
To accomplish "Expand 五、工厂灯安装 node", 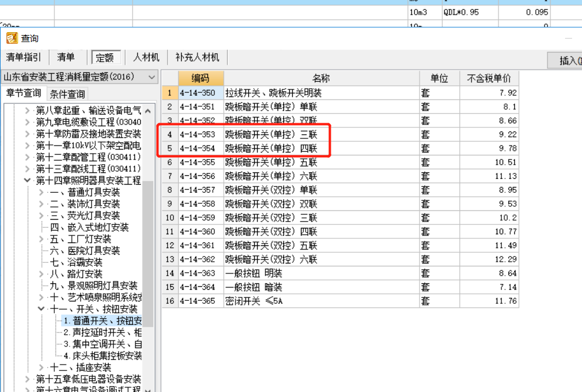I will click(41, 239).
